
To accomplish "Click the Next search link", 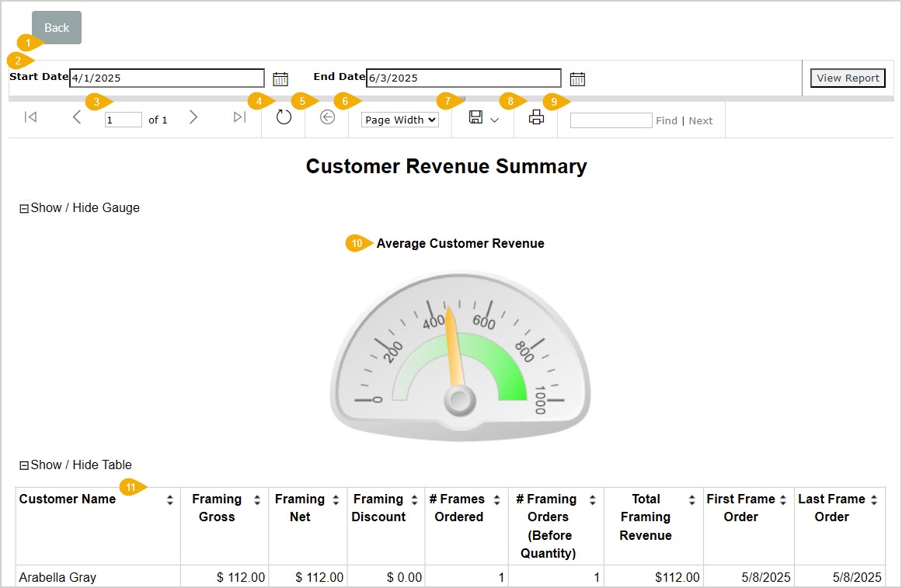I will [700, 120].
